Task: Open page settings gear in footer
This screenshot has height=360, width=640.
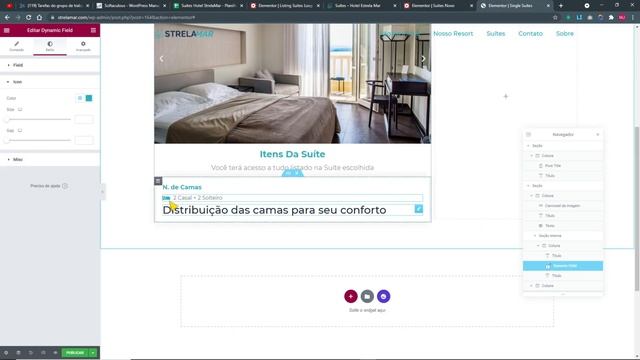Action: (x=6, y=353)
